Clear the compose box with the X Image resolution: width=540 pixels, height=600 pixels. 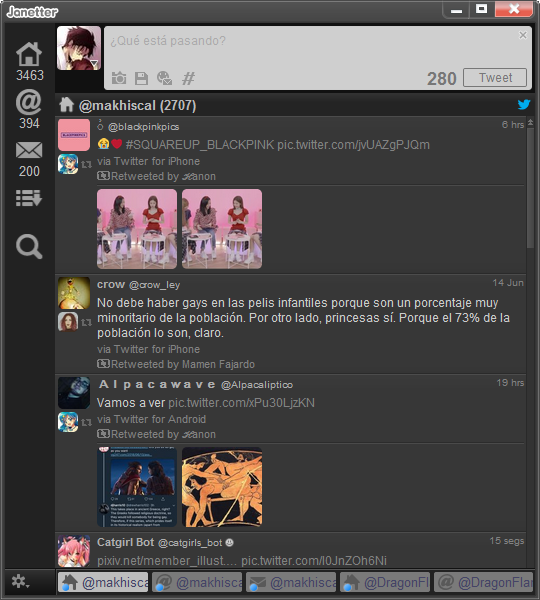coord(523,35)
